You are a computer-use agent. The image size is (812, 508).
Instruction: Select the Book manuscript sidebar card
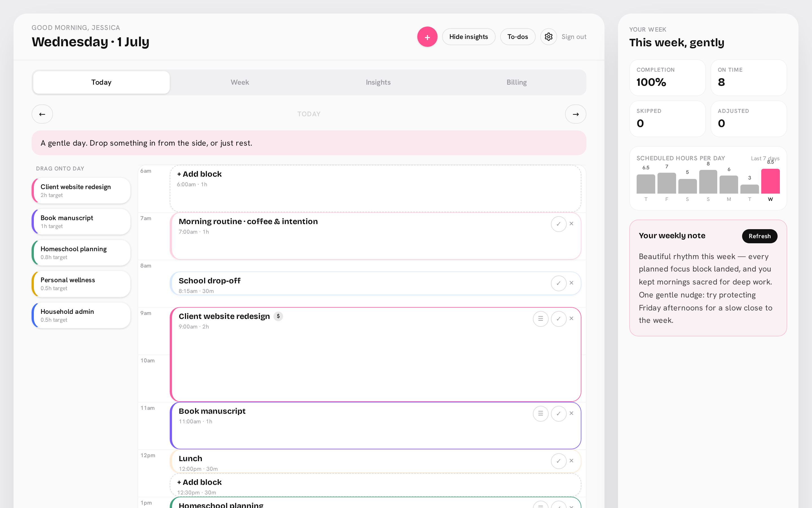coord(81,222)
